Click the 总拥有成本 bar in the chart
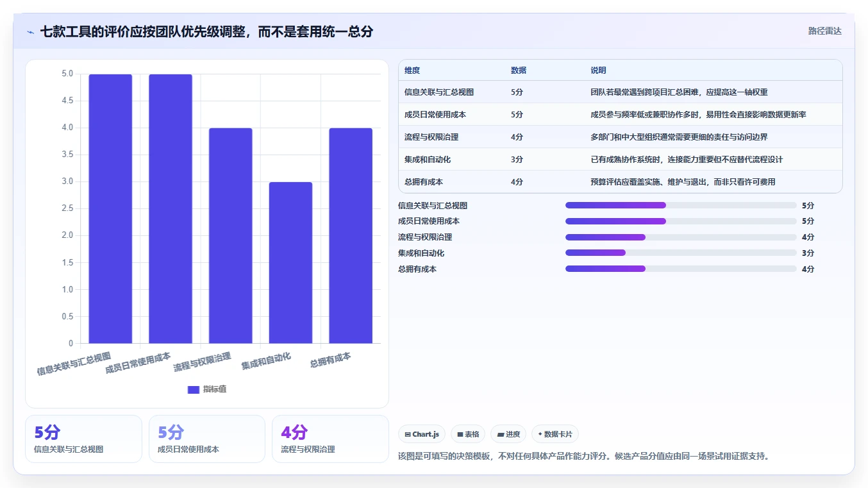The height and width of the screenshot is (488, 868). (351, 235)
